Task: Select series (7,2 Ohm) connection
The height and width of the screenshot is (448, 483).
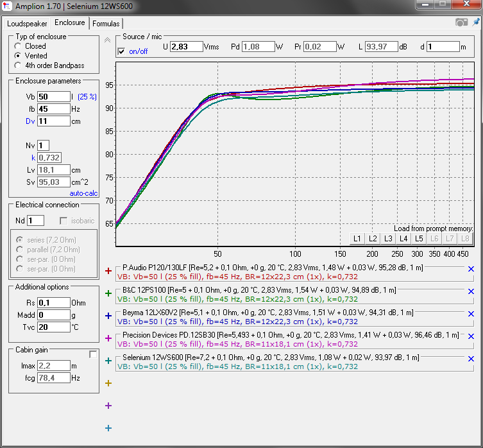Action: (x=20, y=240)
